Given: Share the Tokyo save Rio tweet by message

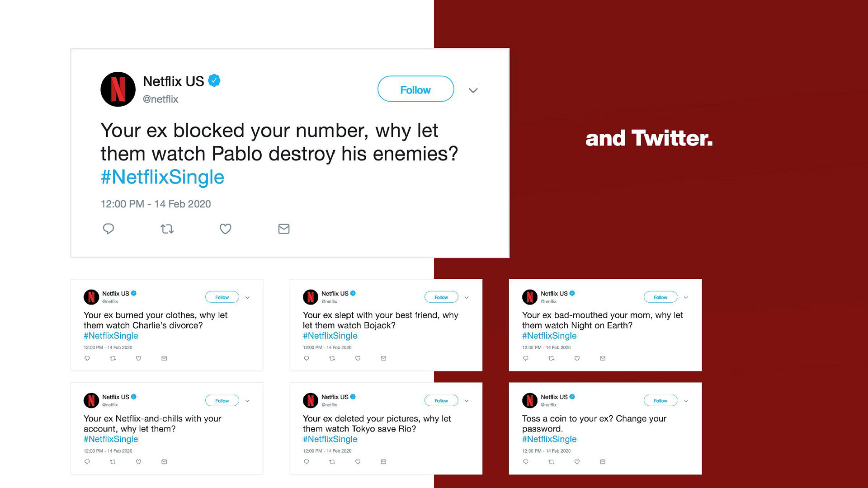Looking at the screenshot, I should pyautogui.click(x=383, y=462).
